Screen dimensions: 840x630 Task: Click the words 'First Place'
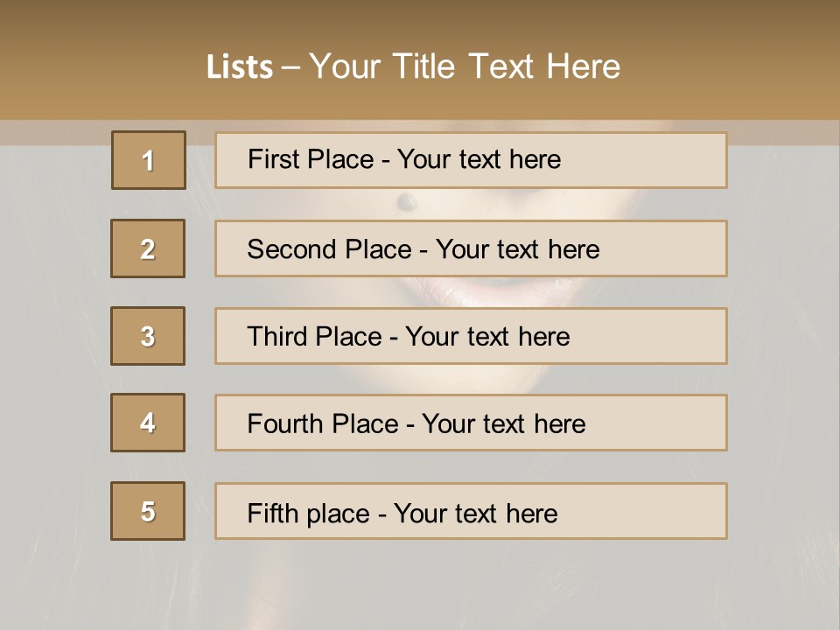(311, 159)
